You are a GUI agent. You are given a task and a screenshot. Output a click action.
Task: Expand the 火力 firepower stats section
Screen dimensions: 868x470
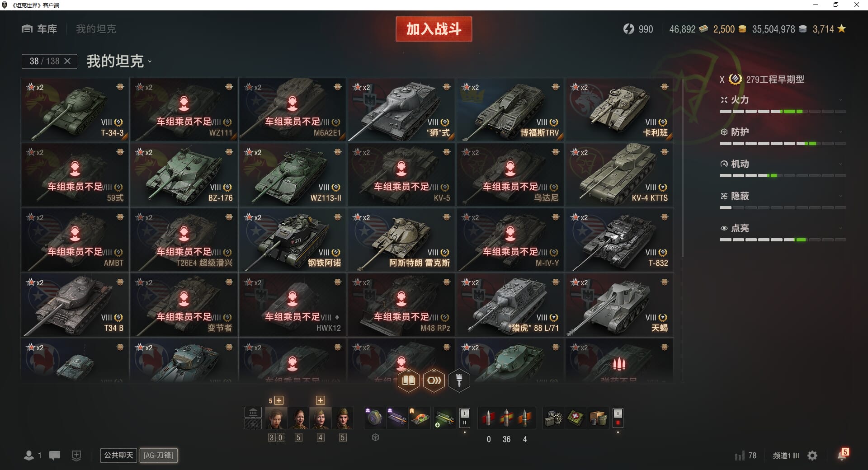click(x=783, y=100)
